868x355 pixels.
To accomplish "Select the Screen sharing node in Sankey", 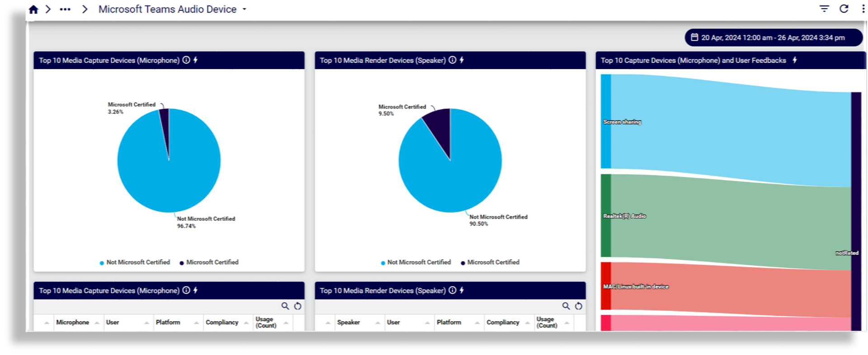I will [606, 121].
